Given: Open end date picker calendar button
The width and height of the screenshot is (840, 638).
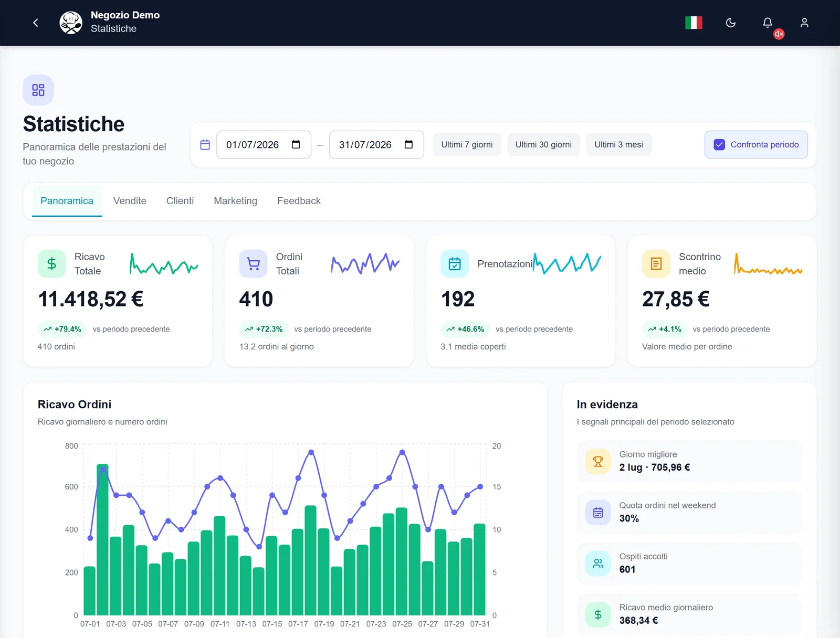Looking at the screenshot, I should tap(408, 145).
